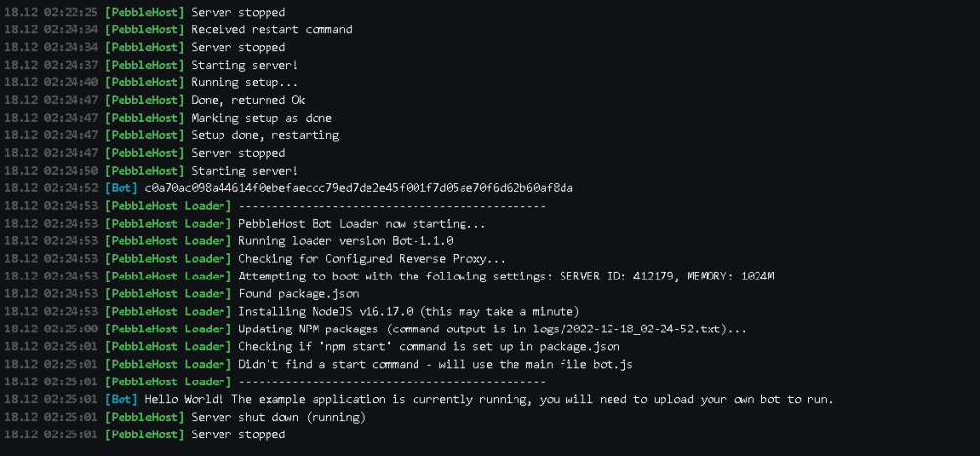Select the "Marking setup as done" line
The image size is (980, 456).
coord(261,118)
